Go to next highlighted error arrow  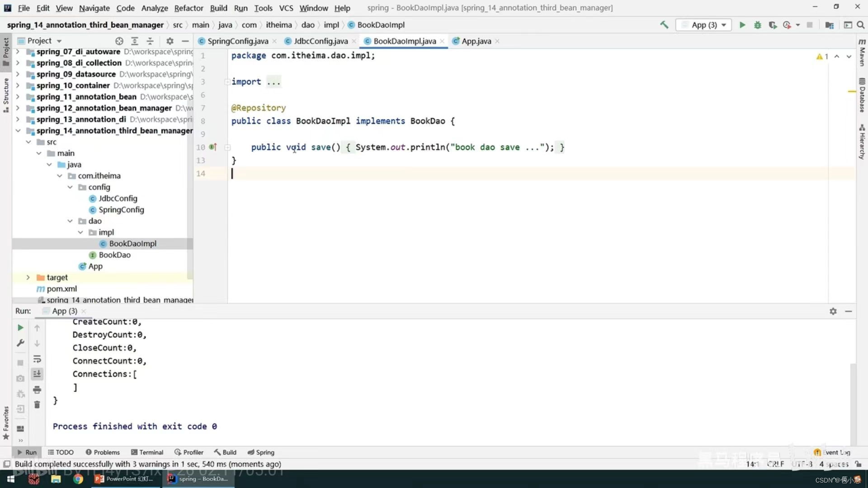(x=849, y=56)
